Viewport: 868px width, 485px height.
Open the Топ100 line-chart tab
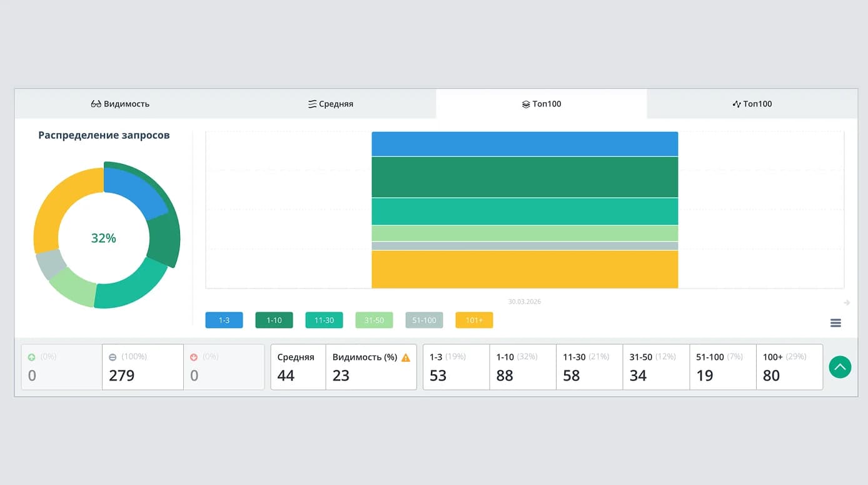tap(752, 104)
